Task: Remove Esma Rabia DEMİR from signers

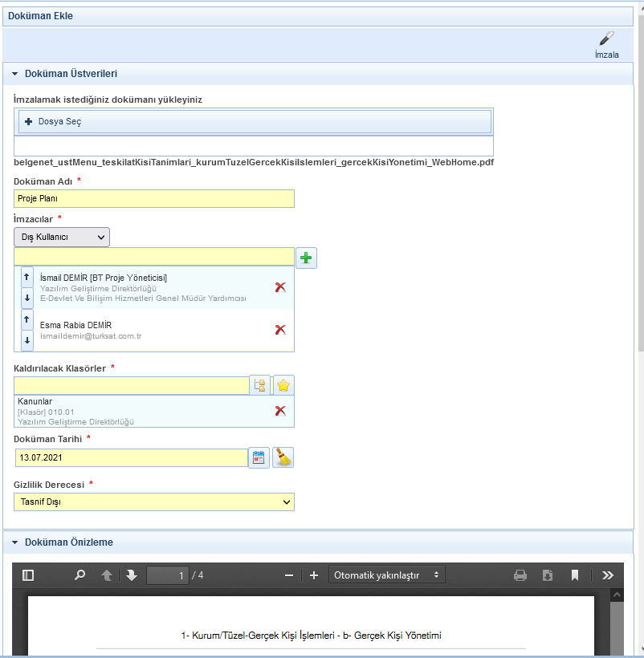Action: [x=280, y=330]
